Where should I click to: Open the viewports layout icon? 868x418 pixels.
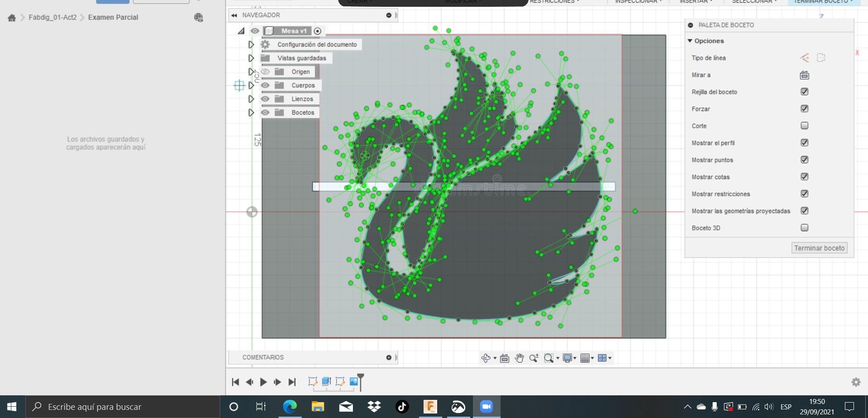click(602, 358)
